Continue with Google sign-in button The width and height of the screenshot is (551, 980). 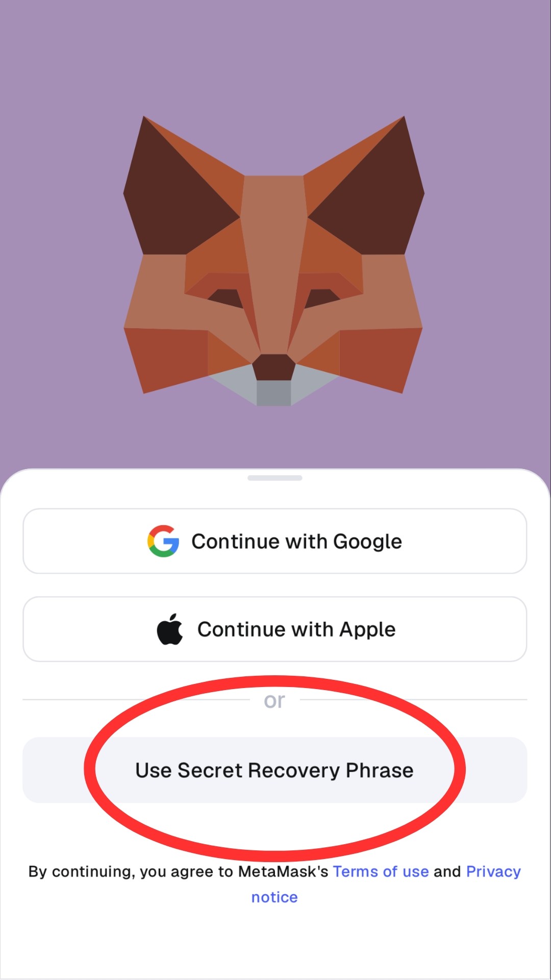(275, 541)
